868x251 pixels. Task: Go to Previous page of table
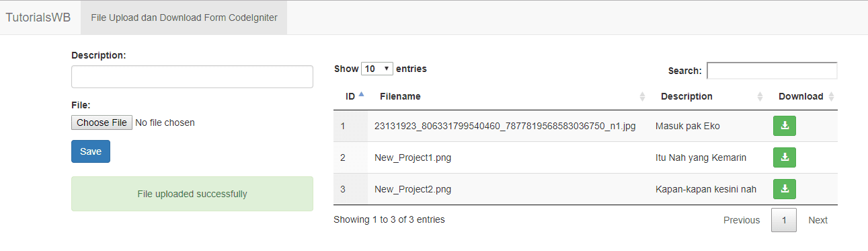pyautogui.click(x=742, y=220)
